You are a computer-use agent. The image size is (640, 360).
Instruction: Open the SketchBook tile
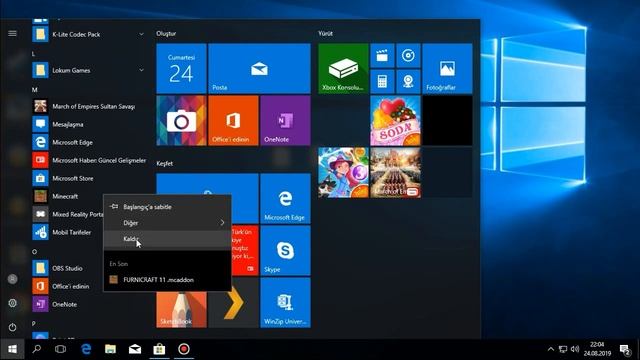[x=181, y=309]
